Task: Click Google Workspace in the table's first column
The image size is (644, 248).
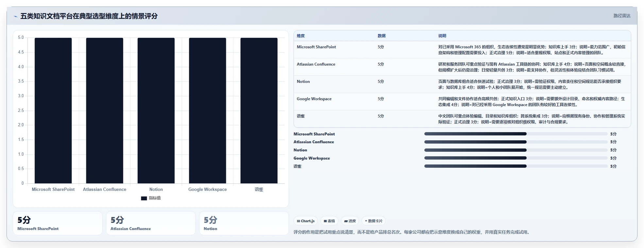Action: click(x=314, y=99)
